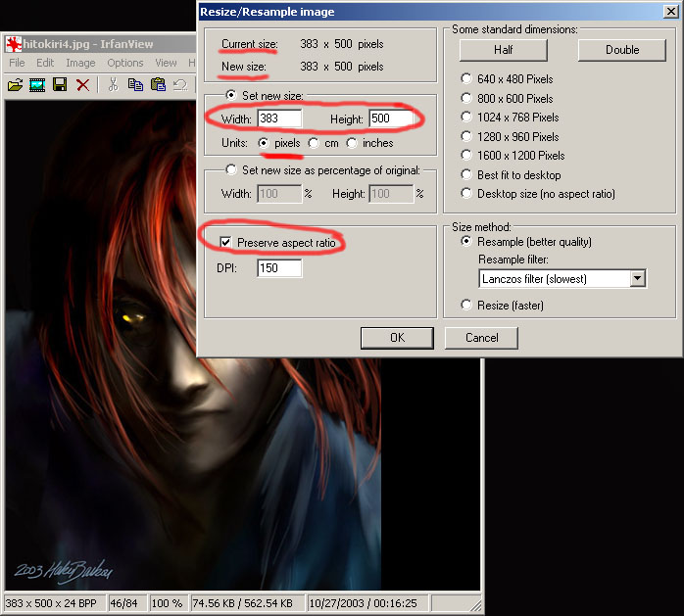Screen dimensions: 684x616
Task: Click the DPI input field
Action: click(278, 268)
